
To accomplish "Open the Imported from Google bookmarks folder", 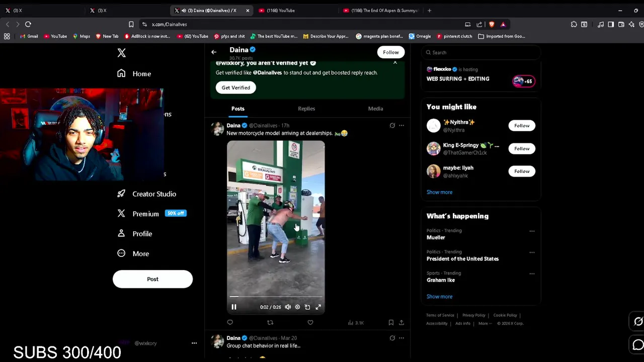I will (501, 36).
